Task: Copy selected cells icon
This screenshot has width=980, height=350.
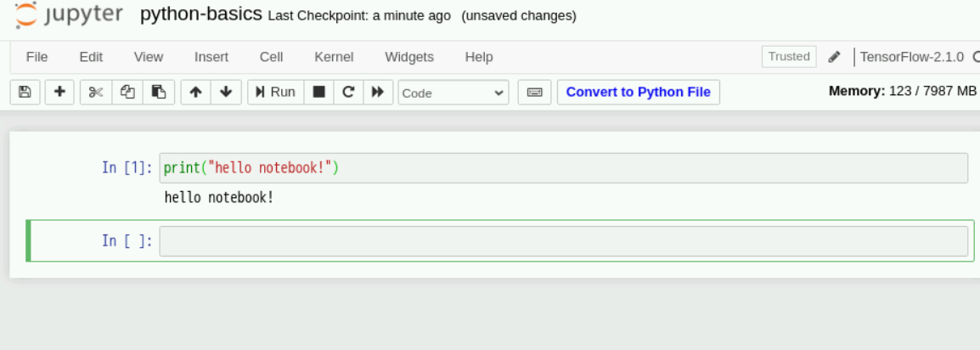Action: pyautogui.click(x=127, y=92)
